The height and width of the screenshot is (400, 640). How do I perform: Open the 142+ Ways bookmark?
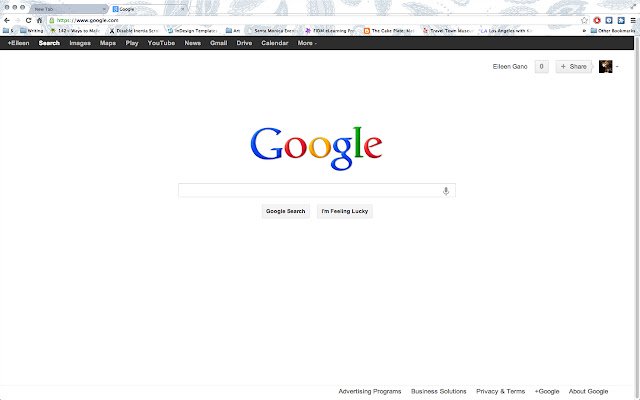pyautogui.click(x=76, y=31)
